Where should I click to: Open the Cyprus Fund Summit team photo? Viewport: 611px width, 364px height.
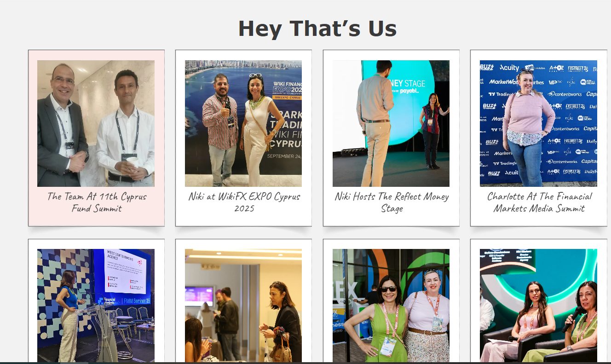click(96, 123)
